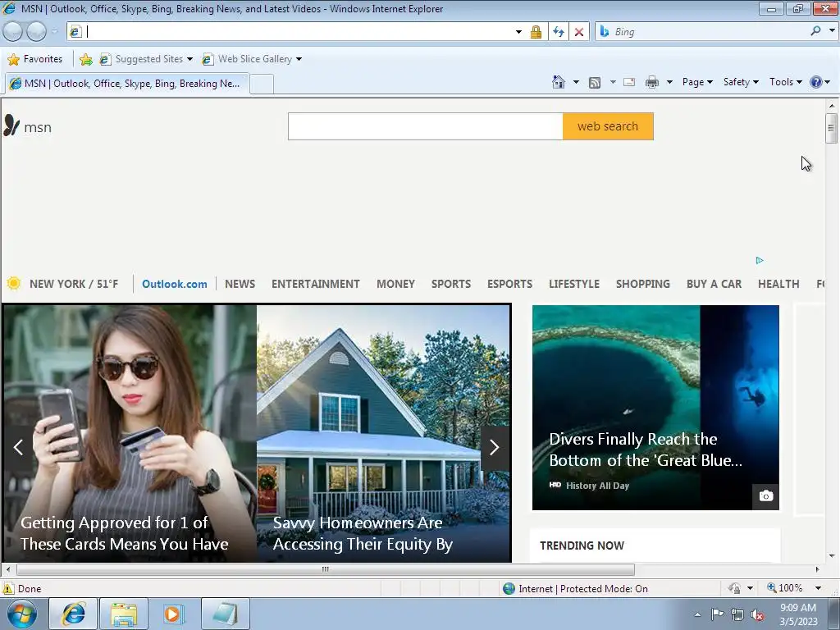Open the ESPORTS section link
840x630 pixels.
coord(509,284)
